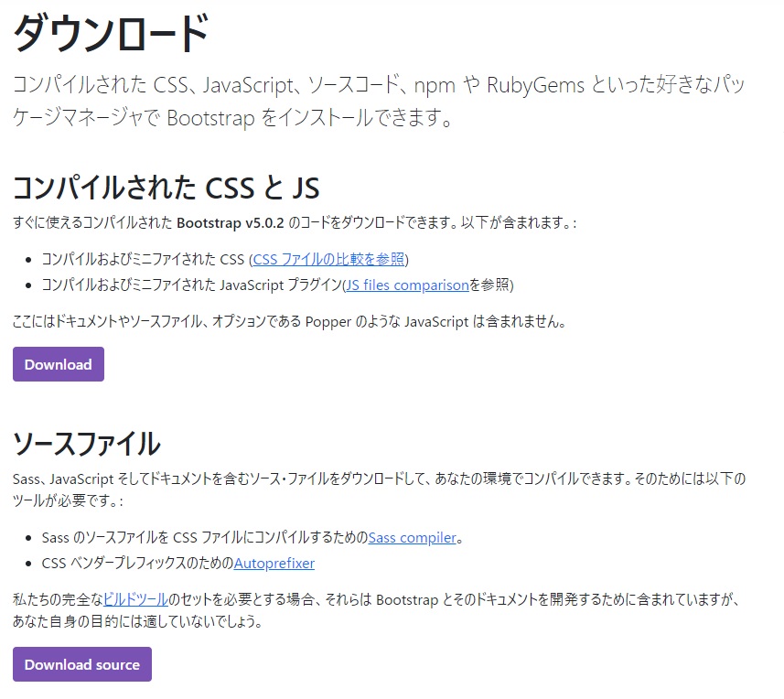Open the ビルドツール link
The height and width of the screenshot is (699, 784).
click(135, 599)
